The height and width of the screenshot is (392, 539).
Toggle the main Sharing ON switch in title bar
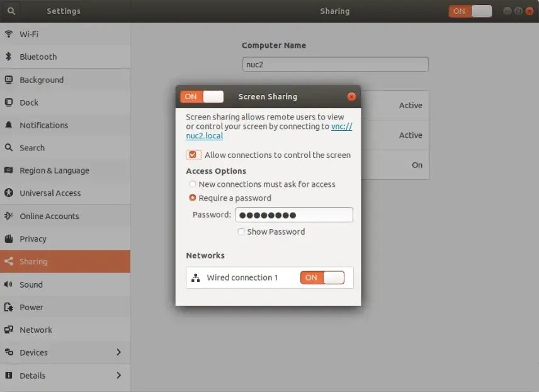470,11
